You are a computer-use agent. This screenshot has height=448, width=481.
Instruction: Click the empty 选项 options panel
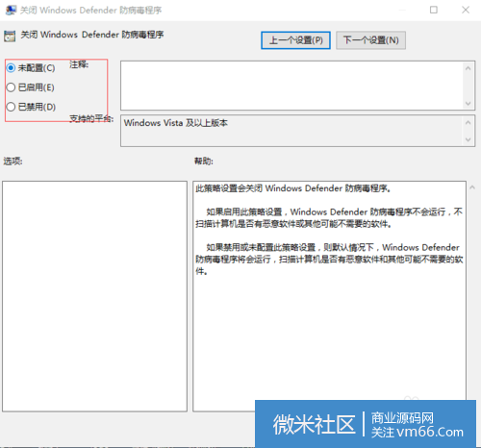click(94, 296)
